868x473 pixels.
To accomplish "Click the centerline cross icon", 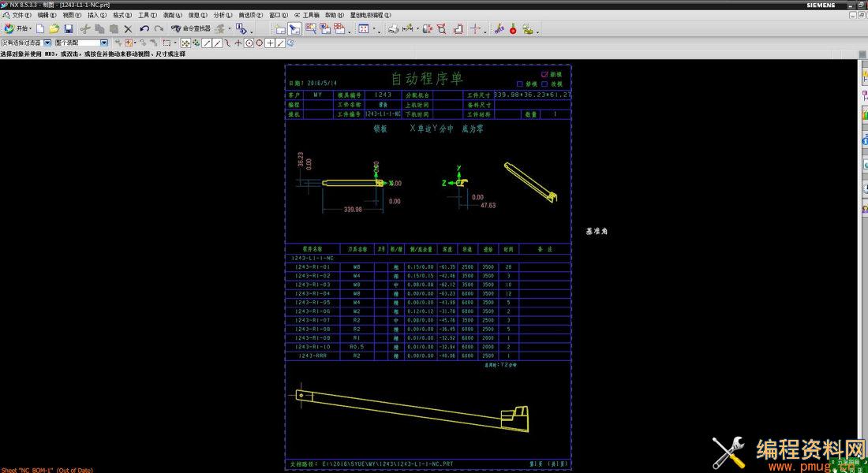I will point(475,28).
